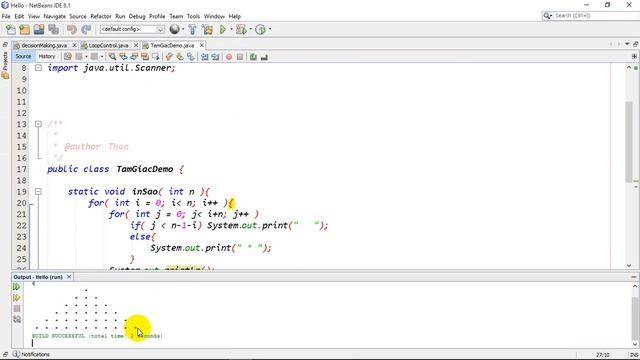Open the Navigate menu
The width and height of the screenshot is (640, 360).
tap(54, 16)
